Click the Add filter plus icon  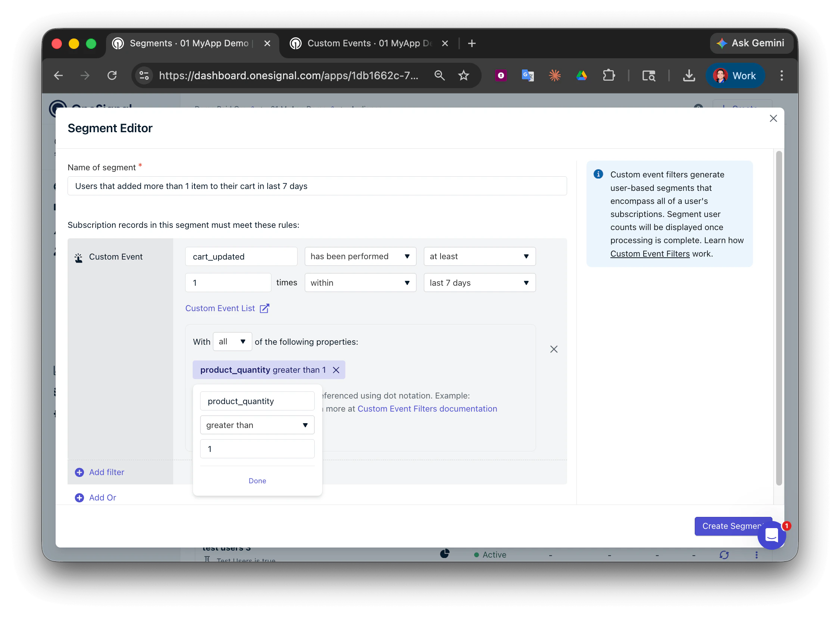tap(79, 472)
